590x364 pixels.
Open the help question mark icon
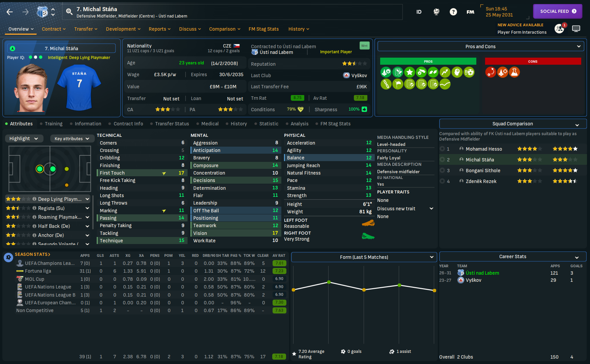click(x=453, y=12)
